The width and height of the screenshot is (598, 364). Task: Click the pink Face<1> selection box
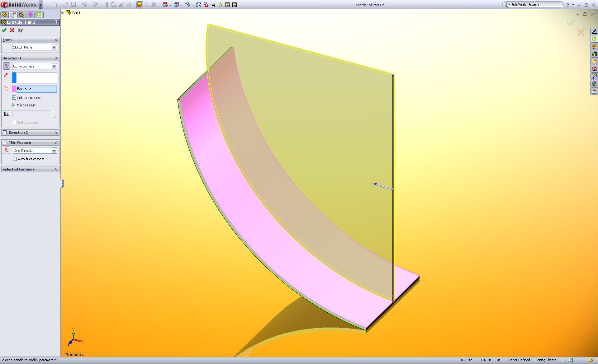click(x=36, y=89)
